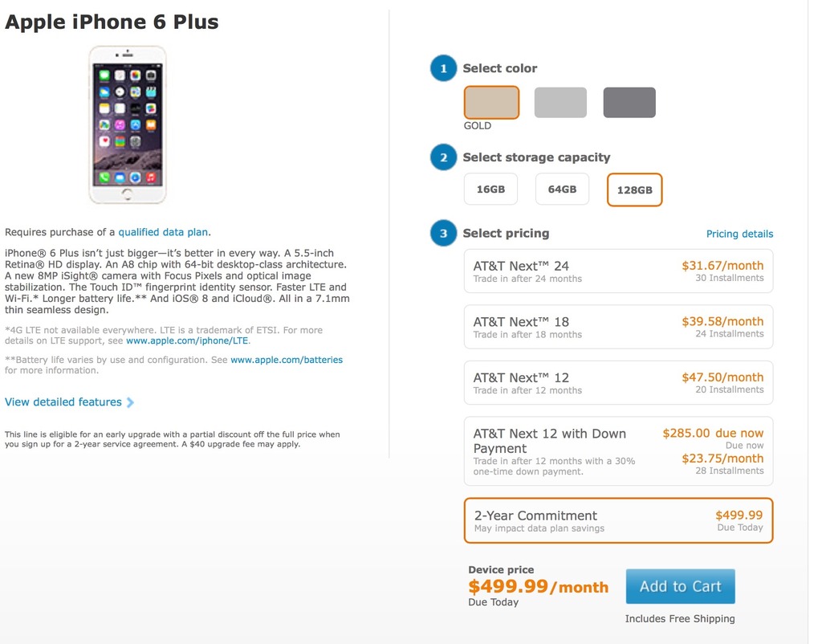822x644 pixels.
Task: Click the step 3 circle icon
Action: click(x=443, y=233)
